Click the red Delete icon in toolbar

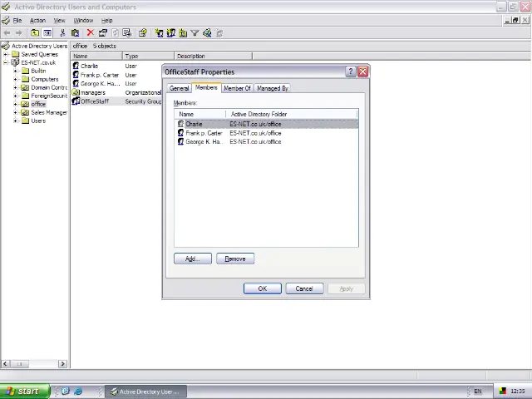click(90, 33)
